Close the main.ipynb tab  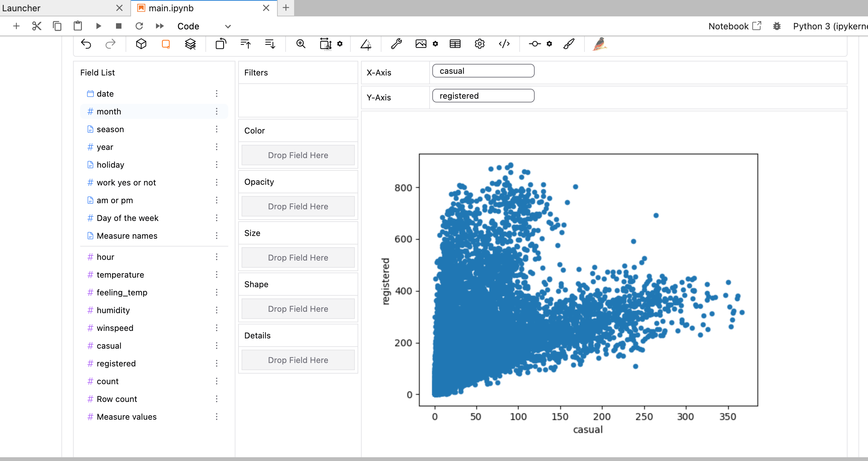coord(266,8)
